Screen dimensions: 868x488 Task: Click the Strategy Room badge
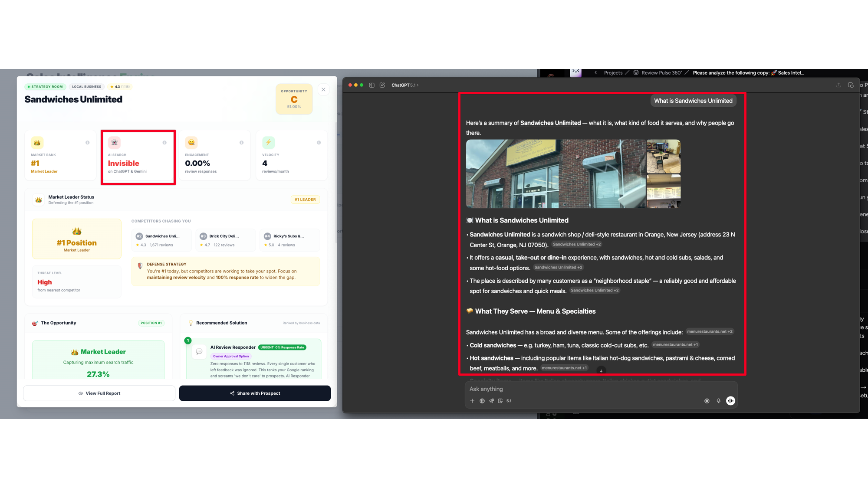45,87
